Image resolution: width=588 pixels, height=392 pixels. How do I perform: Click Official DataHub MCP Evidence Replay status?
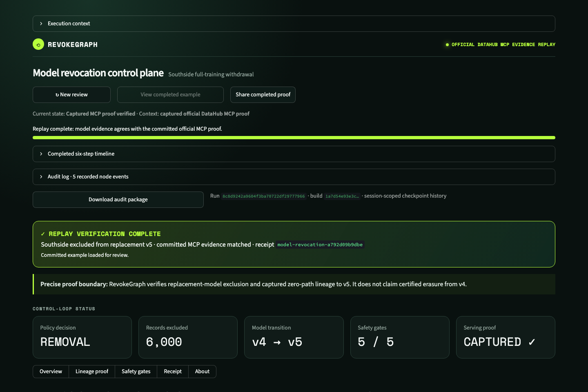pos(501,45)
